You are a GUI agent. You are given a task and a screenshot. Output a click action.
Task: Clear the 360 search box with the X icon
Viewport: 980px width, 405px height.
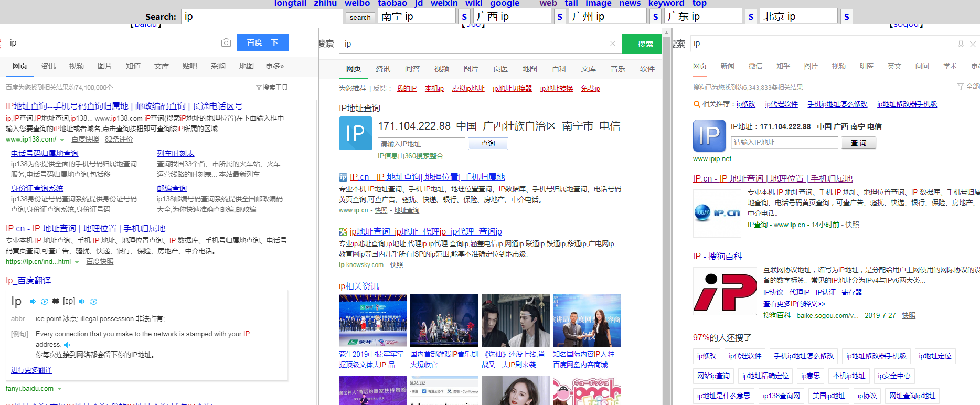(x=612, y=44)
